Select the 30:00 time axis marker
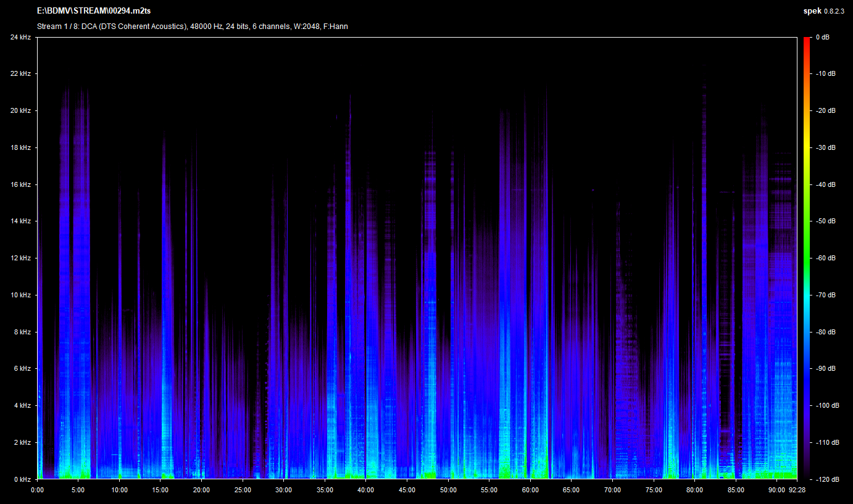Viewport: 853px width, 504px height. point(283,490)
